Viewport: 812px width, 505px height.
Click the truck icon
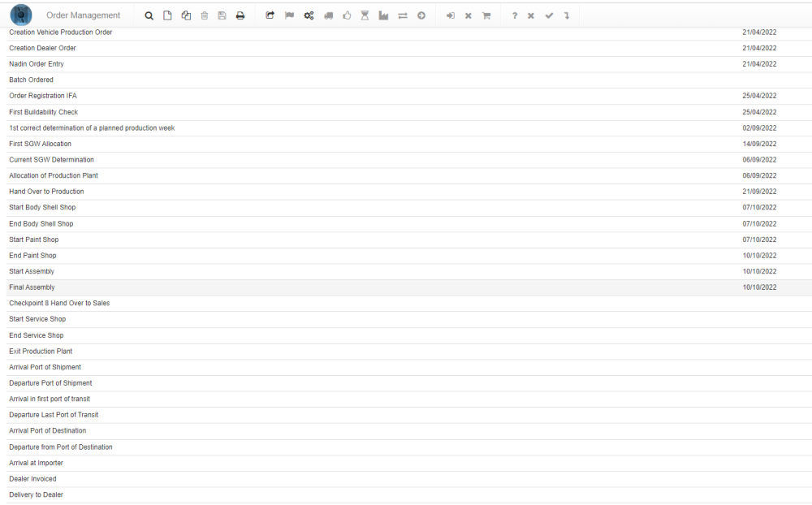click(328, 15)
